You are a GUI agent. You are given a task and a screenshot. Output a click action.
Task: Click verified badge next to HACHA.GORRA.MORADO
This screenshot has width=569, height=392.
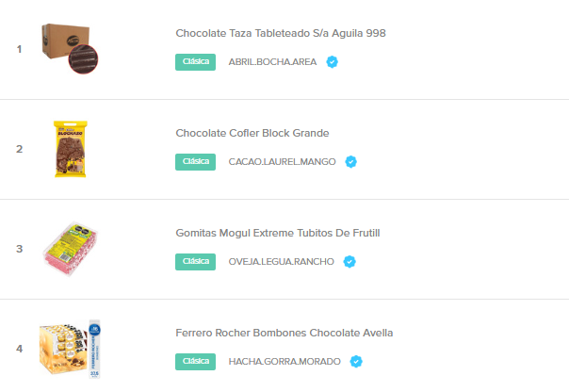tap(356, 361)
